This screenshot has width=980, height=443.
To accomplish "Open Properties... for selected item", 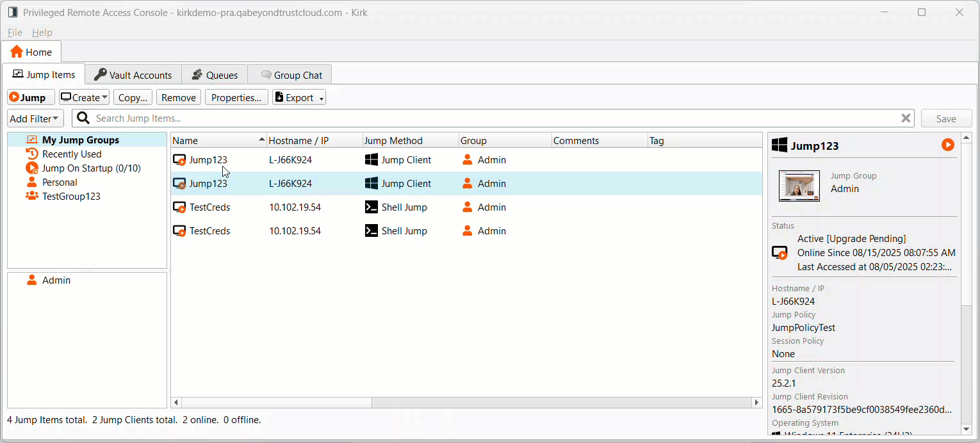I will tap(236, 97).
